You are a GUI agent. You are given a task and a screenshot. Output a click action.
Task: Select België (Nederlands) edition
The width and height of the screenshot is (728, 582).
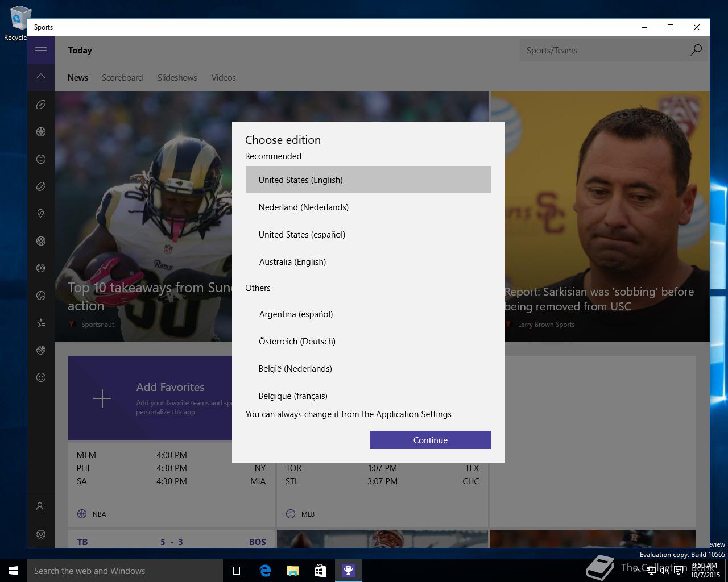coord(369,368)
